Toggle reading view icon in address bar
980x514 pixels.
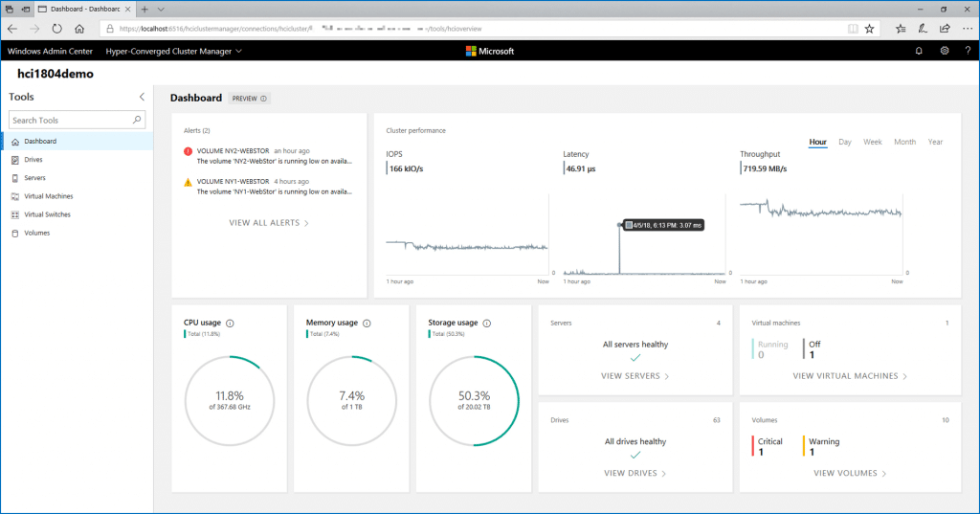[x=853, y=29]
